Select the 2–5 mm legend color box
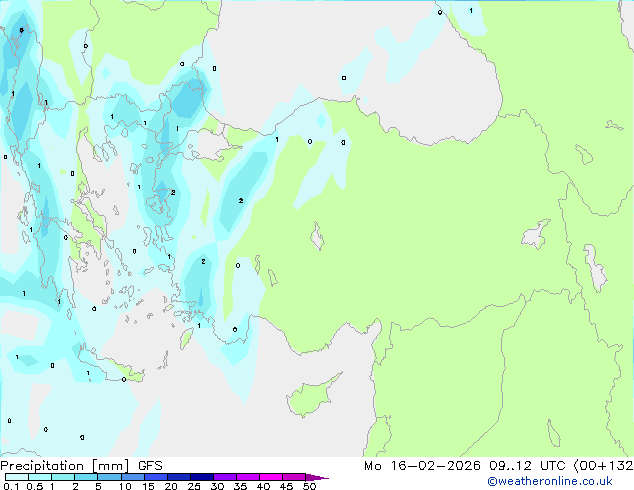This screenshot has height=490, width=634. click(x=86, y=477)
